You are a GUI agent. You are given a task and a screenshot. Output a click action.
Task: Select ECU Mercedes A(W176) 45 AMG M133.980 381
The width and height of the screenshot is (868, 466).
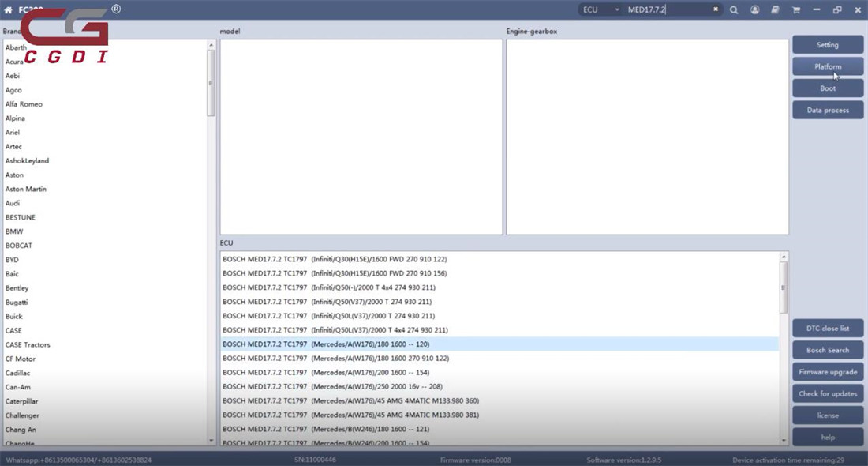coord(499,415)
